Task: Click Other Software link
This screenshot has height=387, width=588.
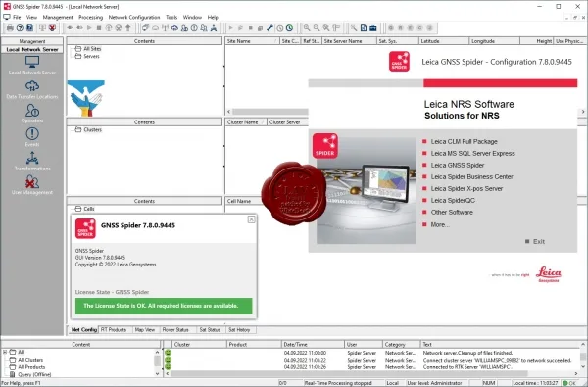Action: (x=452, y=213)
